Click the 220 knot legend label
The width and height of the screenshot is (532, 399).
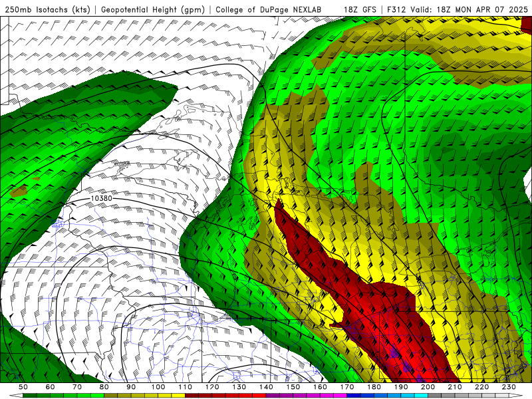[481, 387]
